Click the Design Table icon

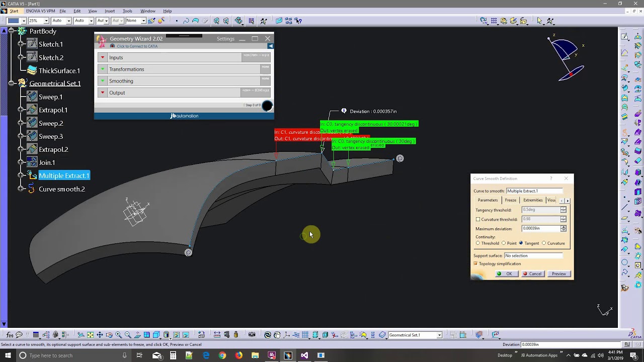(x=36, y=335)
